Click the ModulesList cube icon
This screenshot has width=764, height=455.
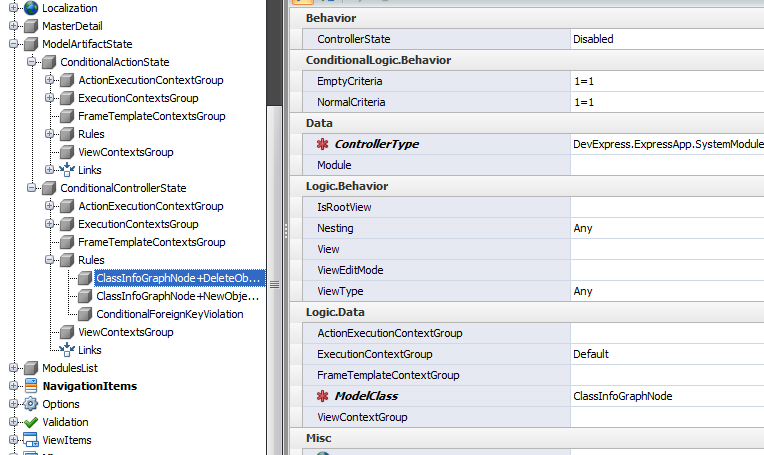(x=31, y=368)
